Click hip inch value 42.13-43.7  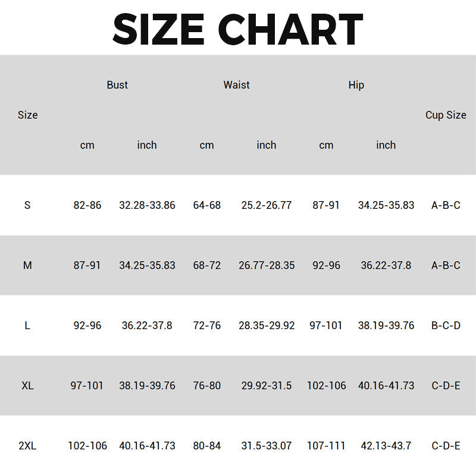[386, 446]
